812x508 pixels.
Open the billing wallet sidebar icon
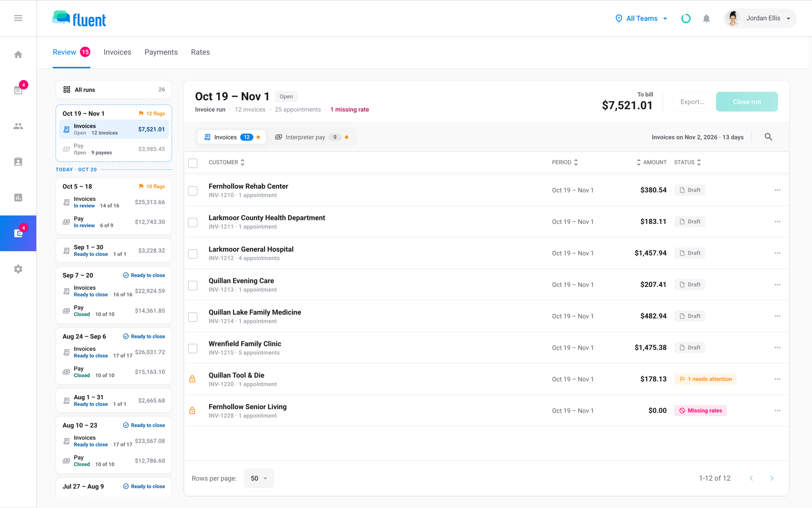[18, 233]
